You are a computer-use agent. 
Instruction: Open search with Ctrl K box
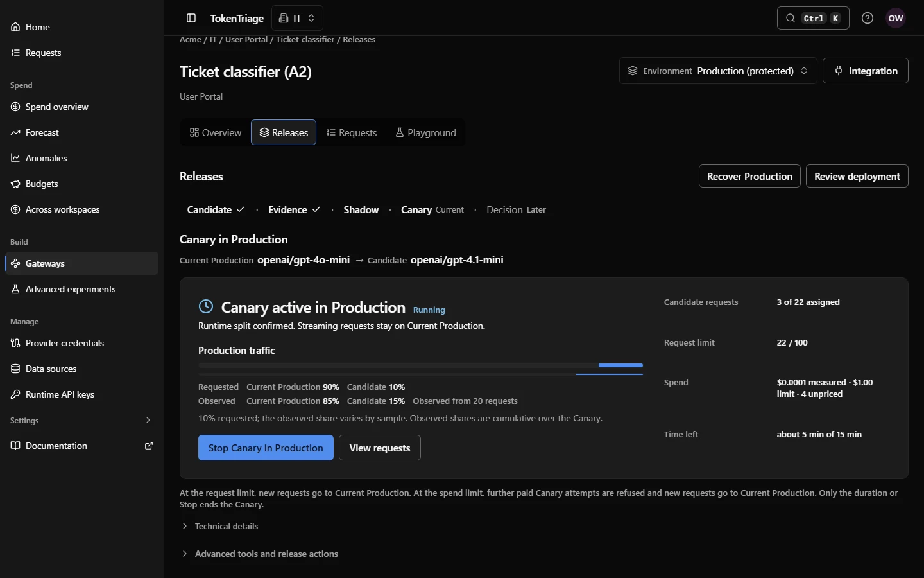pos(813,18)
